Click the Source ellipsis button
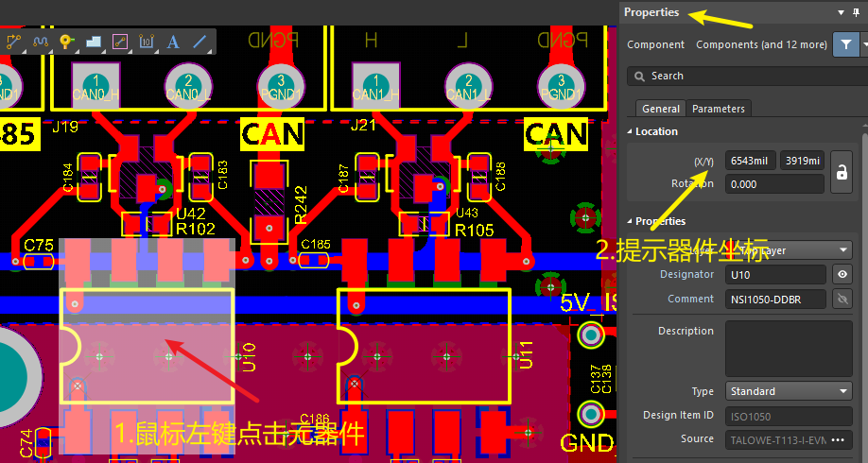This screenshot has height=463, width=868. (838, 439)
